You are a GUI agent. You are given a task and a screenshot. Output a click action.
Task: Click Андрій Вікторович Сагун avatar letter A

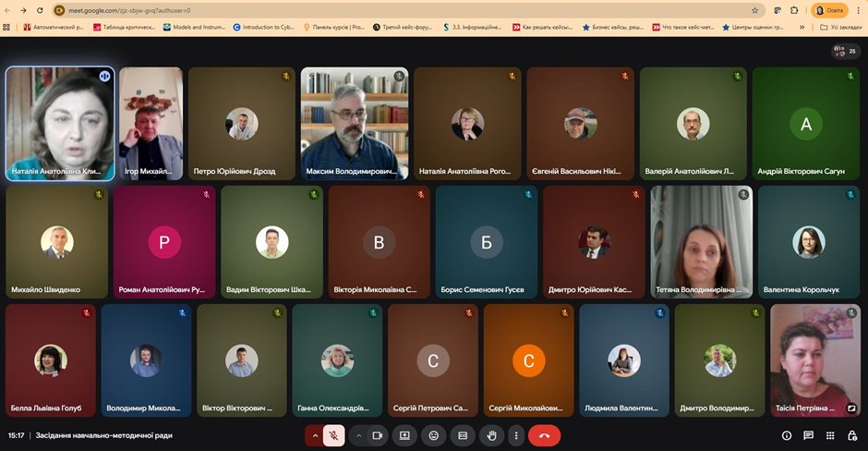[x=806, y=124]
